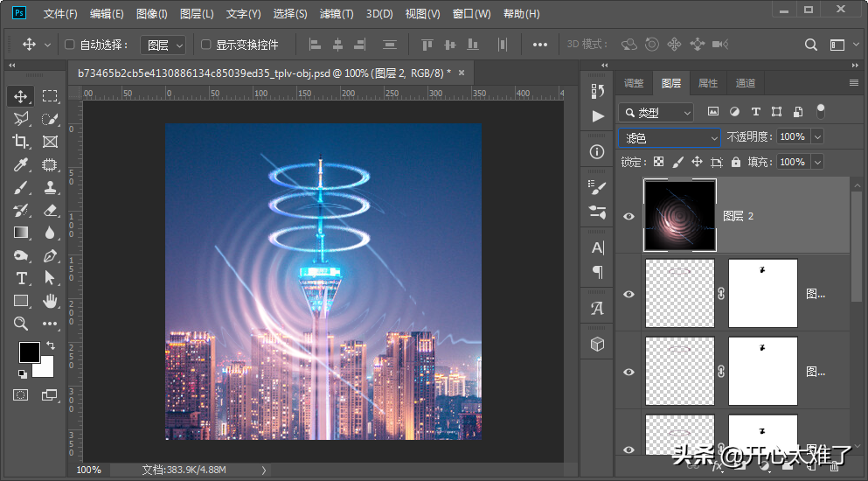Screen dimensions: 868x481
Task: Swap foreground and background colors
Action: (x=51, y=345)
